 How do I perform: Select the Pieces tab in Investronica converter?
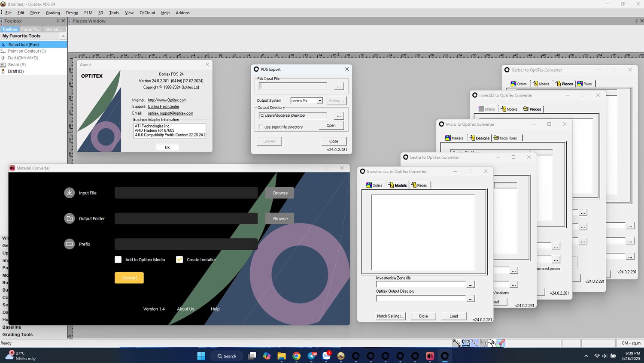(419, 185)
